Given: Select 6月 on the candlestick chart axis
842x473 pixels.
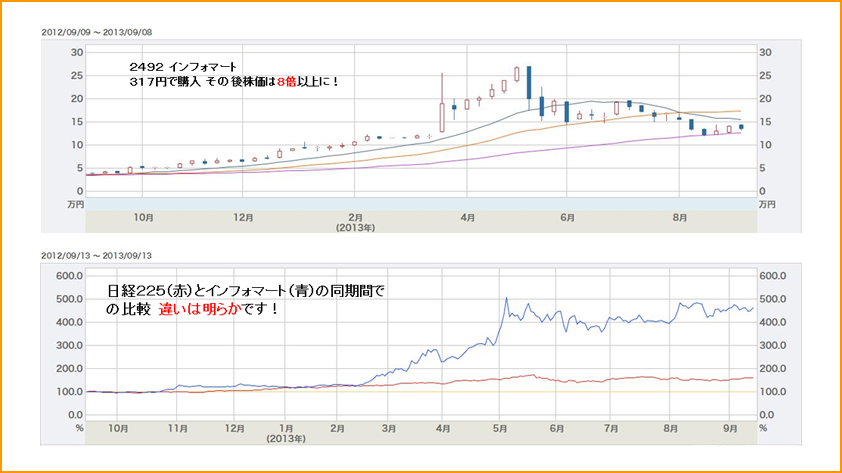Looking at the screenshot, I should (566, 215).
